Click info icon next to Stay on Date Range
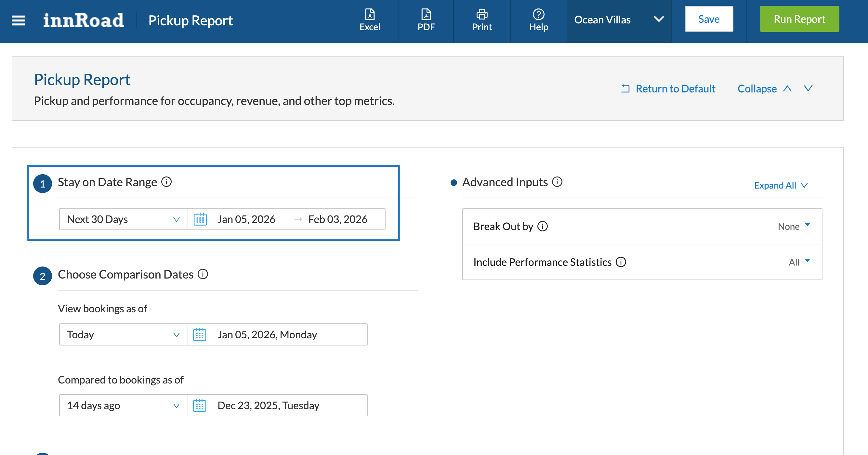This screenshot has height=455, width=868. point(166,182)
